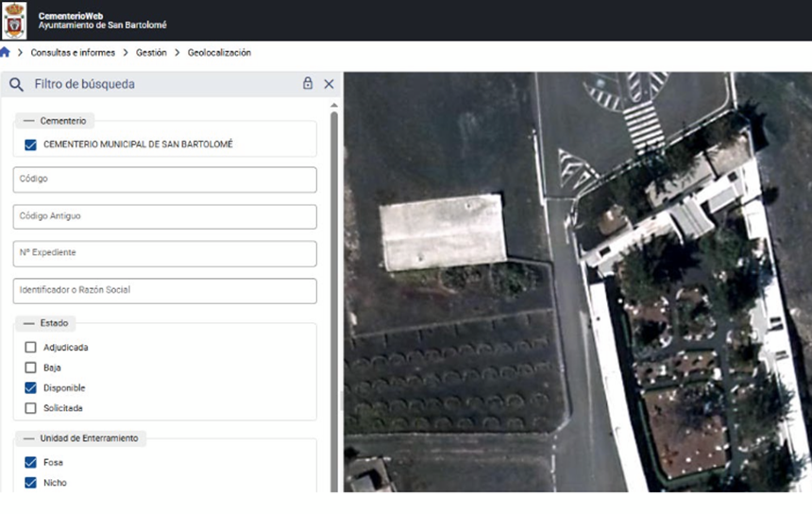Viewport: 812px width, 514px height.
Task: Click the magnifier icon beside Filtro de búsqueda
Action: (16, 84)
